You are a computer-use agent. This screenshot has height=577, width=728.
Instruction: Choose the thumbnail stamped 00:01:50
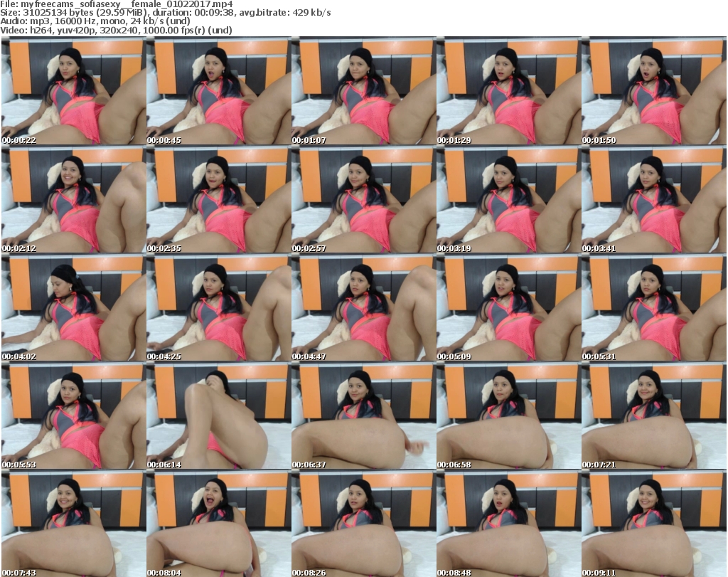click(654, 91)
